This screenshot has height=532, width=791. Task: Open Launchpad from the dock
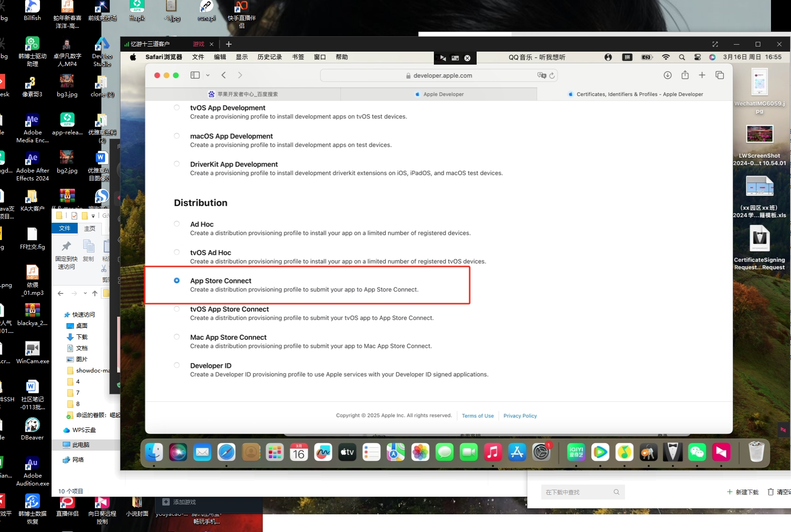tap(275, 452)
